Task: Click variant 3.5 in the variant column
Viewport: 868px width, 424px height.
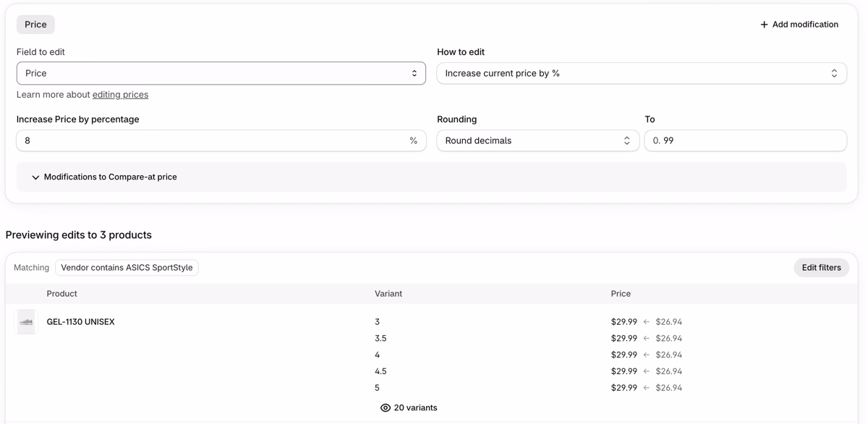Action: [380, 339]
